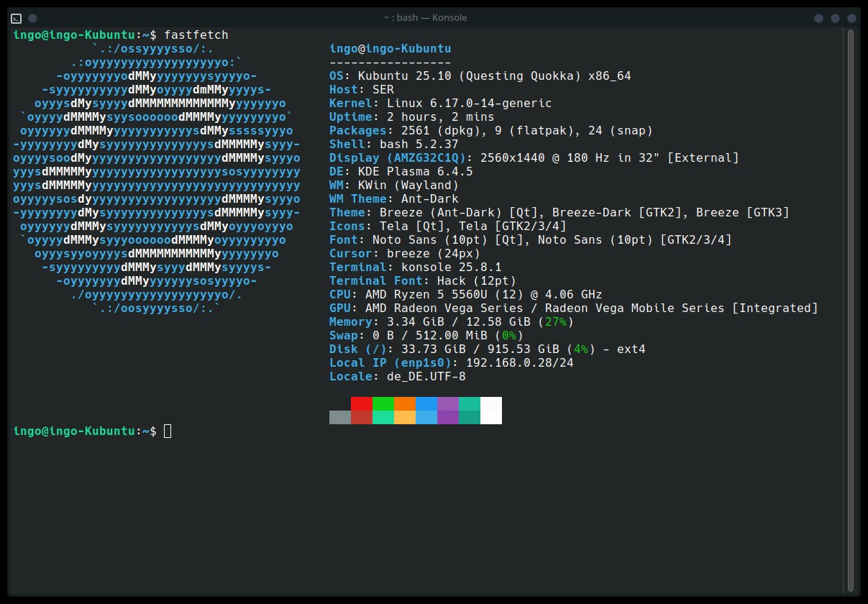Click the typed fastfetch command text
This screenshot has height=604, width=868.
[196, 35]
